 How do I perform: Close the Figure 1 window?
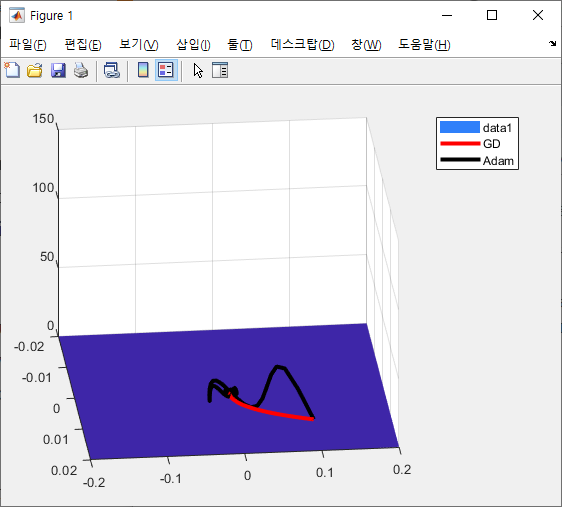(538, 15)
